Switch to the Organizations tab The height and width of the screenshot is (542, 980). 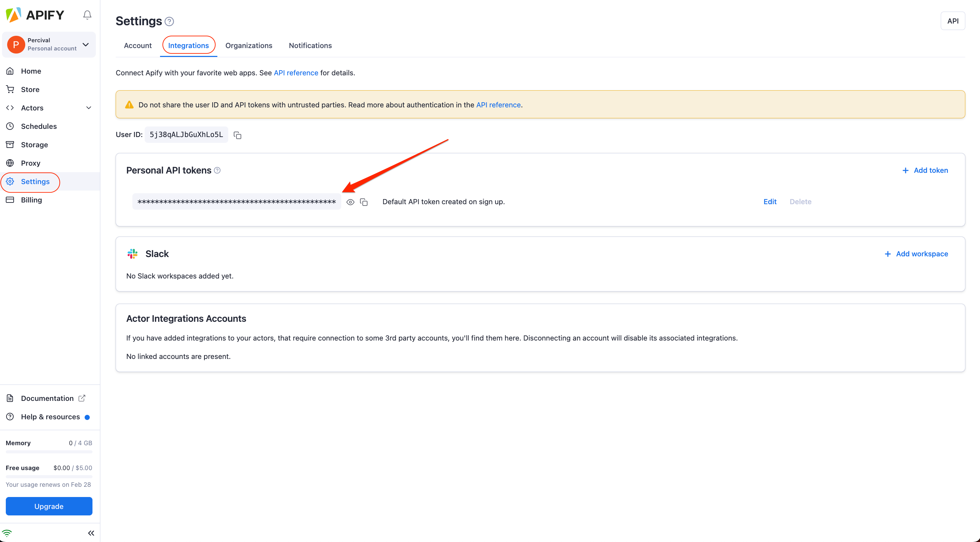coord(248,46)
